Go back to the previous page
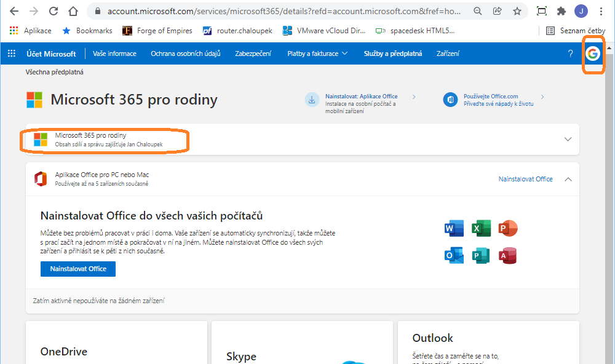This screenshot has height=364, width=615. pos(14,11)
